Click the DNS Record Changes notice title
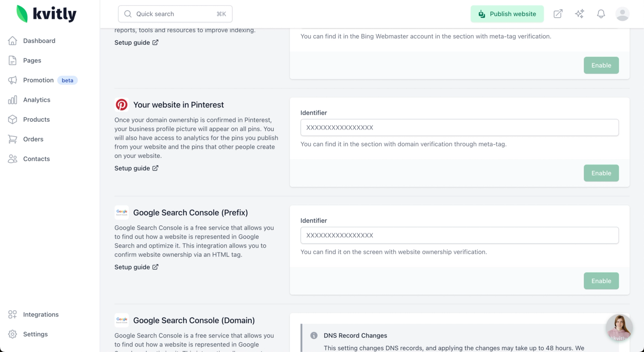 pyautogui.click(x=355, y=336)
